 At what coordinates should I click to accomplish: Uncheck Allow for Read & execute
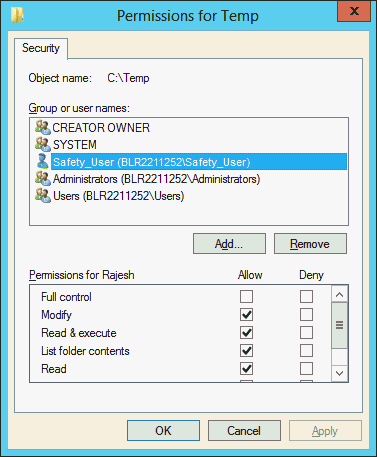246,332
